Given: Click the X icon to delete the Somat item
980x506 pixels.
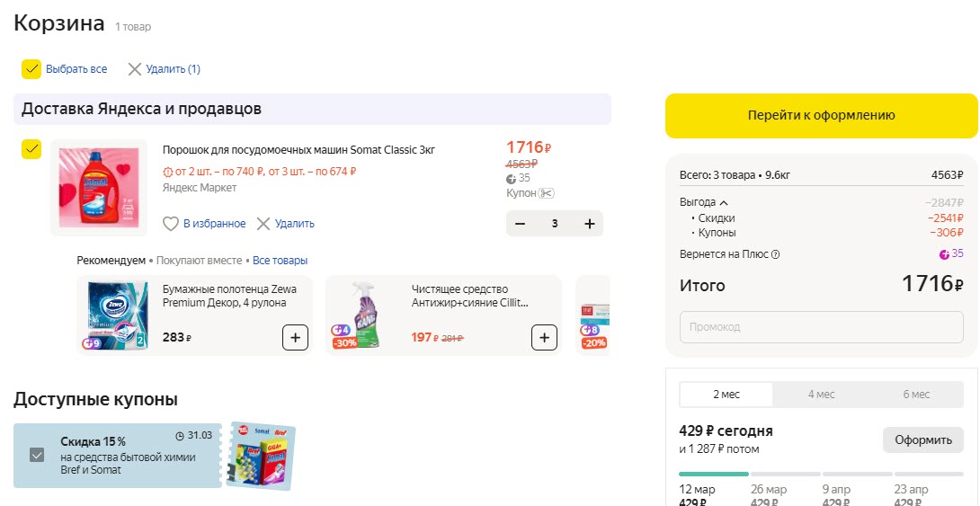Looking at the screenshot, I should point(263,224).
